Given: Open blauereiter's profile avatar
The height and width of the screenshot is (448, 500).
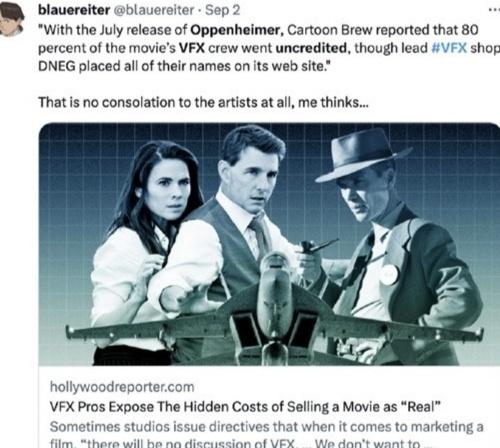Looking at the screenshot, I should point(12,18).
